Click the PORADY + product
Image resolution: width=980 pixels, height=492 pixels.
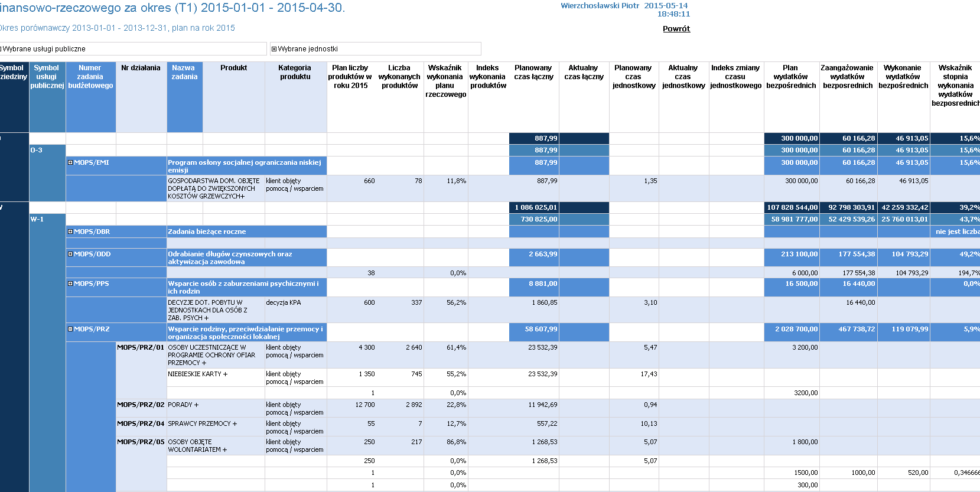click(183, 405)
